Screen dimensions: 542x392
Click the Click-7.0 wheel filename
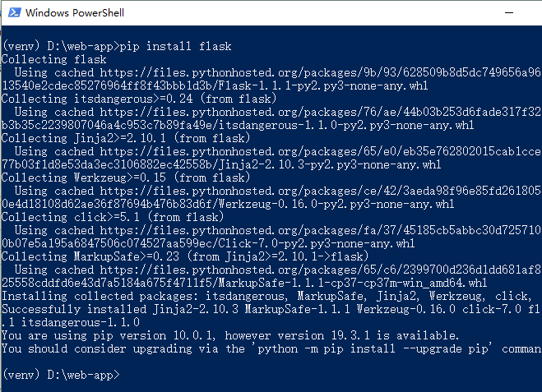[x=317, y=243]
